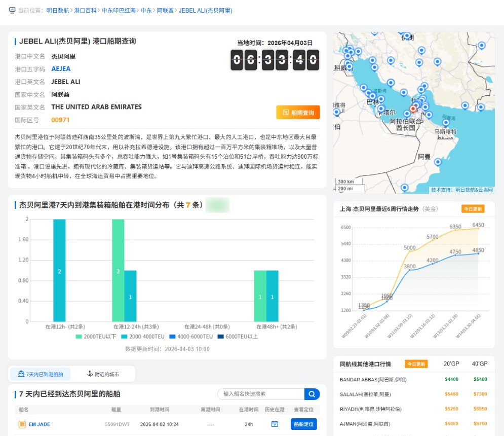Click the search magnifier button for ship names

coord(312,394)
